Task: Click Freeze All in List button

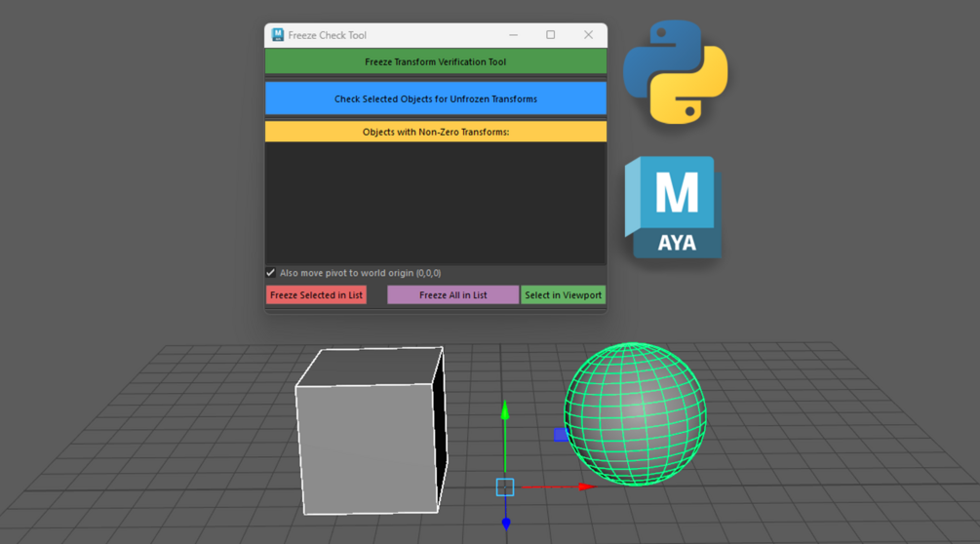Action: coord(453,294)
